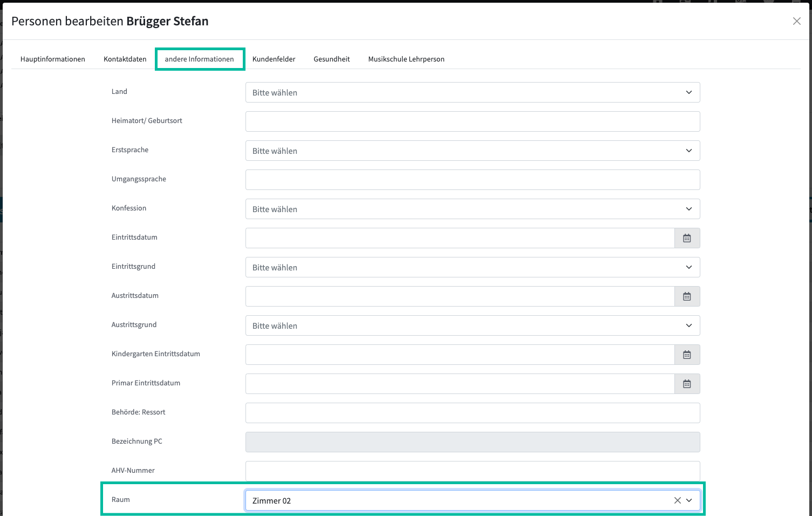Focus the Umgangssprache text field

[473, 180]
